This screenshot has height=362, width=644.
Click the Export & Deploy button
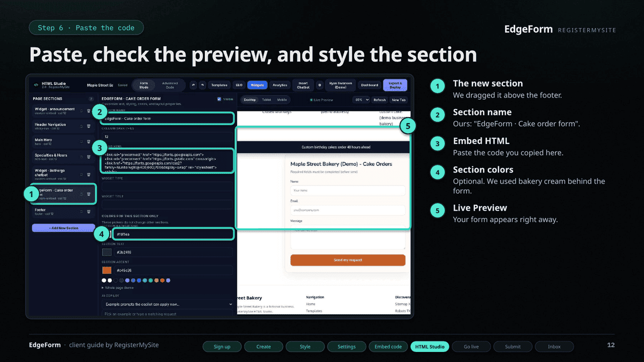[395, 85]
